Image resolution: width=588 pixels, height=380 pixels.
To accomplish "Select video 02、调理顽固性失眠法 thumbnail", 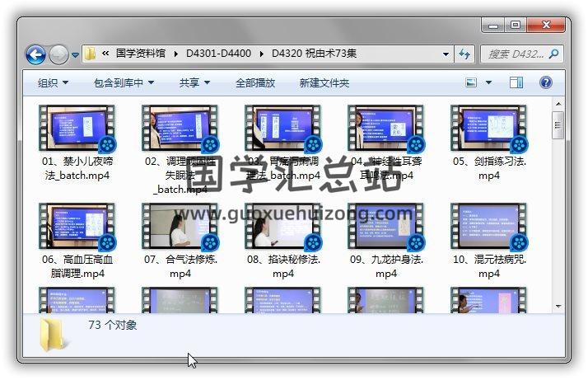I will [180, 128].
